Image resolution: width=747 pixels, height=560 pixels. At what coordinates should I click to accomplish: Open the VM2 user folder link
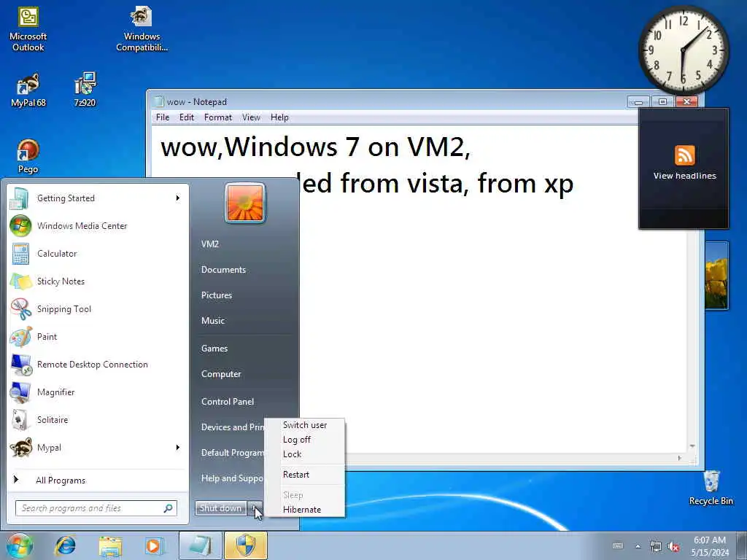pyautogui.click(x=209, y=244)
